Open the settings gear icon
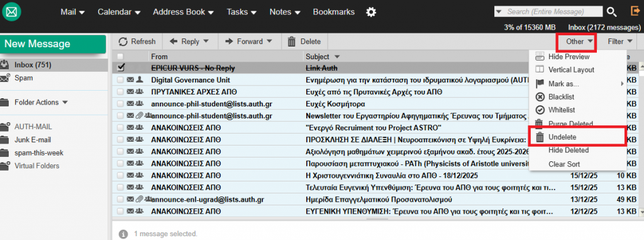This screenshot has width=644, height=240. point(371,13)
